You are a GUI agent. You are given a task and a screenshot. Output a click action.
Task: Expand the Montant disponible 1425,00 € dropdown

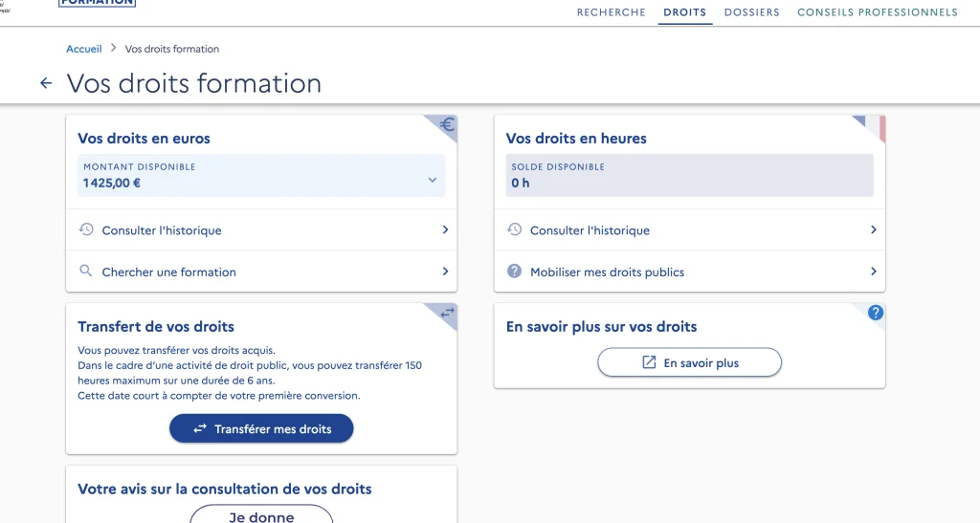[432, 180]
